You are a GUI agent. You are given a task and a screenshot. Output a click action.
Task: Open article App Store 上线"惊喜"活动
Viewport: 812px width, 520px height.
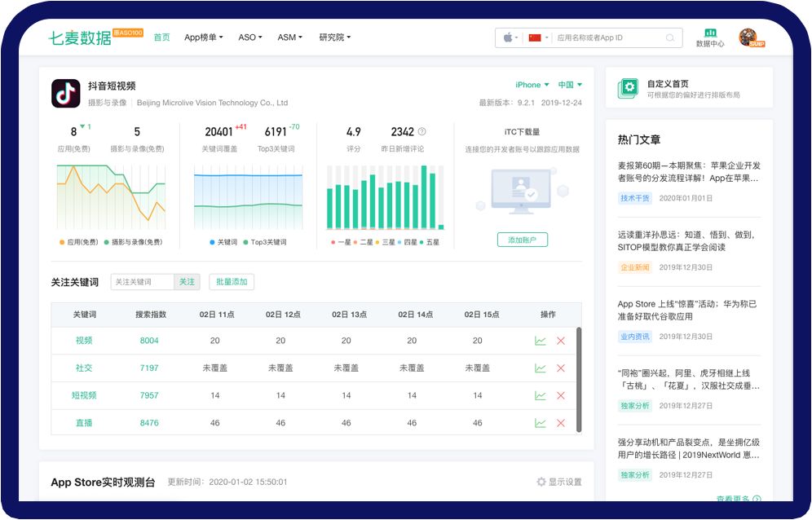coord(687,311)
